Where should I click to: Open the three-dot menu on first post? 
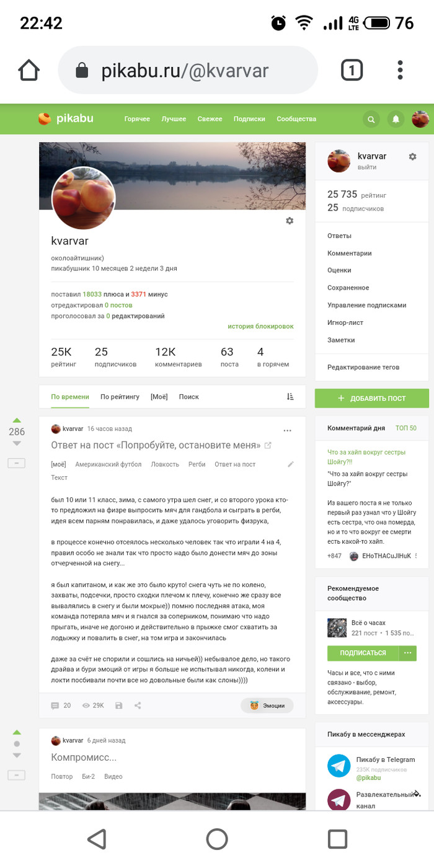287,430
